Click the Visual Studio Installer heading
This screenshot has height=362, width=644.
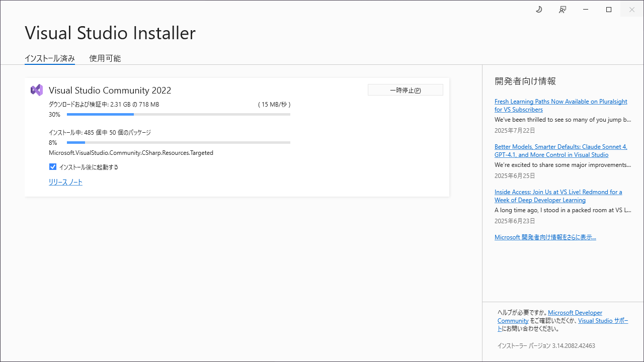tap(110, 33)
